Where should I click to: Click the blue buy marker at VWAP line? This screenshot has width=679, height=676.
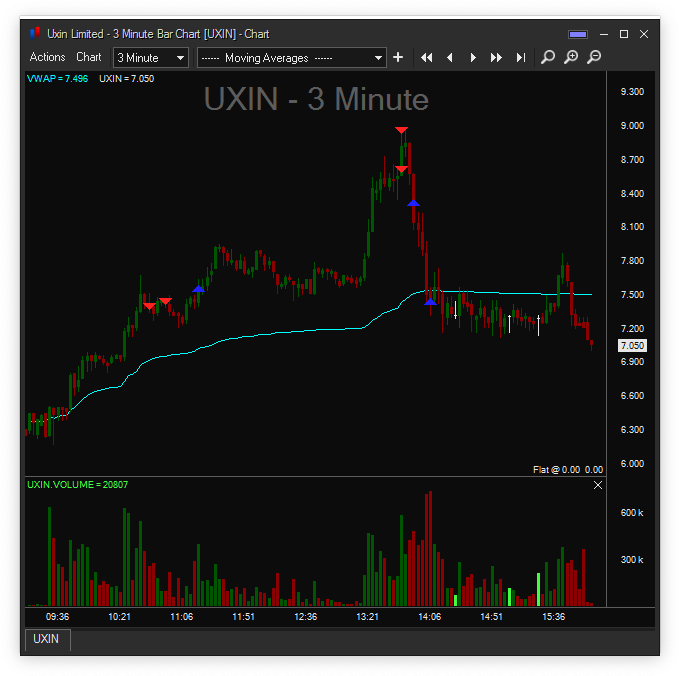(430, 302)
